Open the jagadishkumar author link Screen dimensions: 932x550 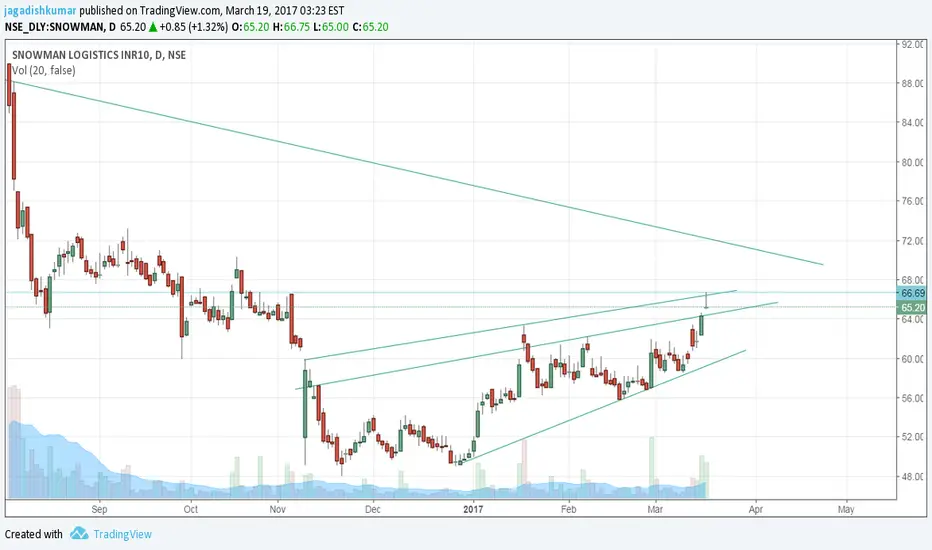coord(40,11)
